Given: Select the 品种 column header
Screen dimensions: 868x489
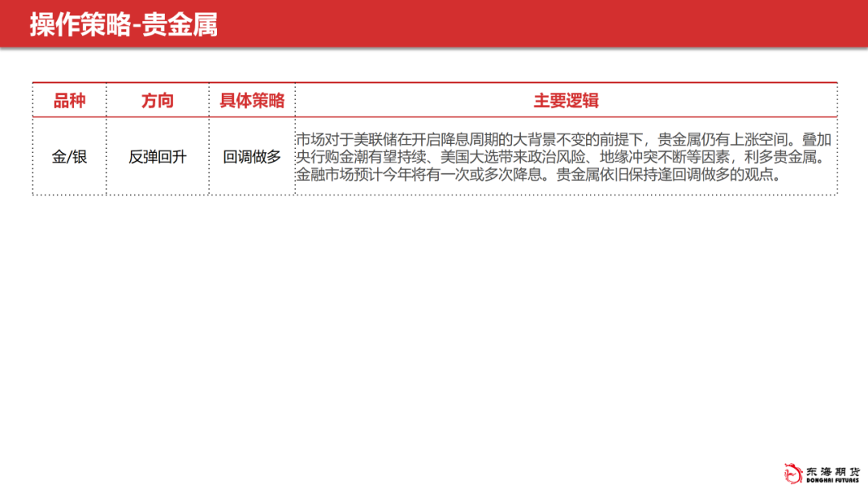Looking at the screenshot, I should click(x=69, y=101).
